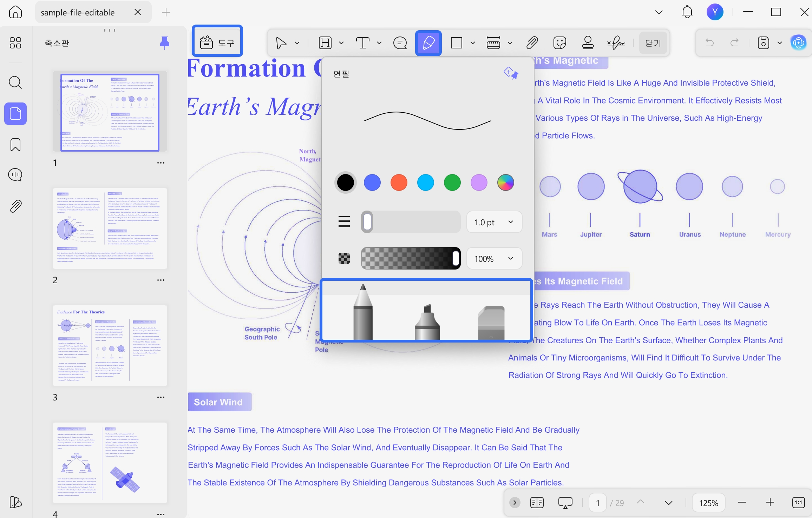Viewport: 812px width, 518px height.
Task: Select the highlight text tool
Action: click(x=325, y=43)
